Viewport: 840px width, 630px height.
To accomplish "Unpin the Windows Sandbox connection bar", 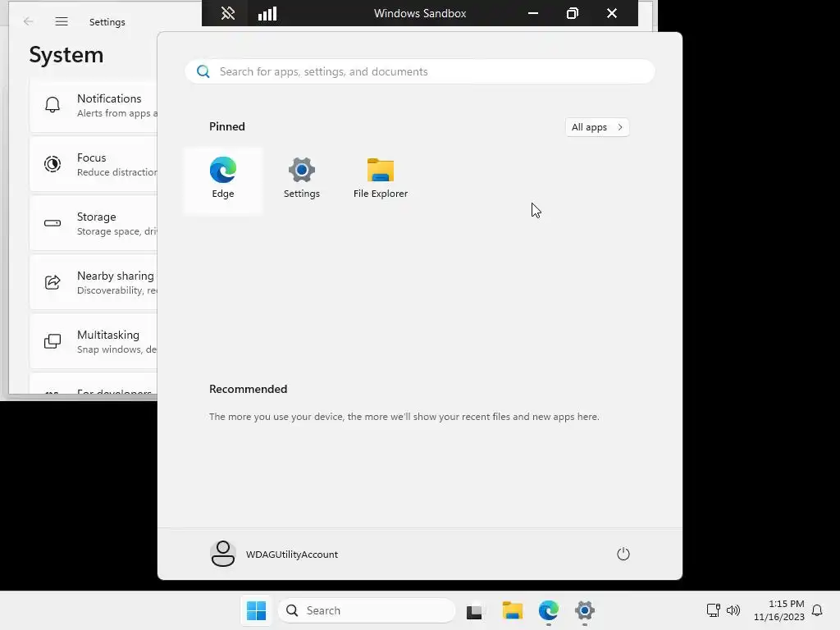I will 228,13.
